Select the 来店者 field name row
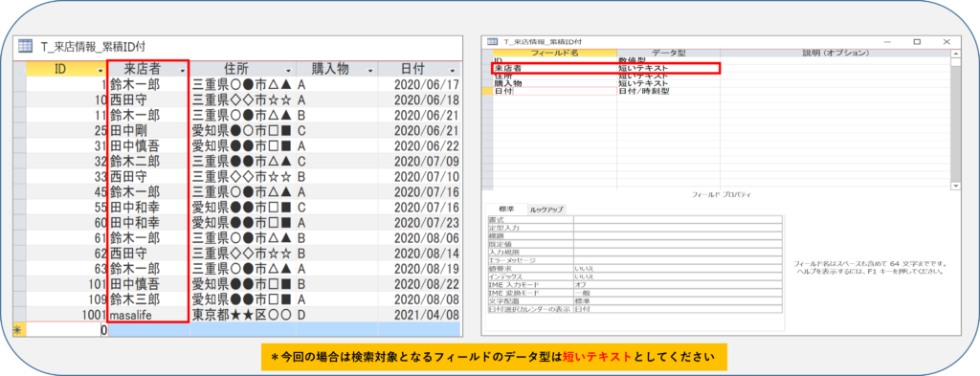Screen dimensions: 980x376 click(x=554, y=68)
